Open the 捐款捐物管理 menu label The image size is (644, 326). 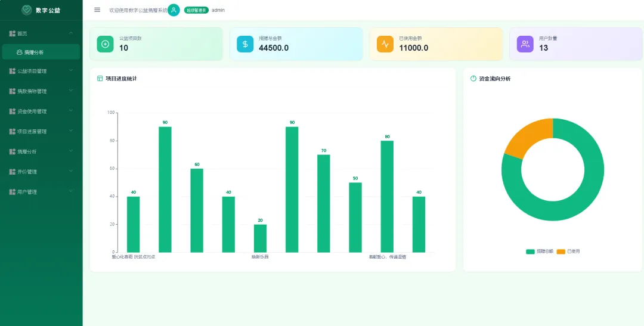point(32,92)
